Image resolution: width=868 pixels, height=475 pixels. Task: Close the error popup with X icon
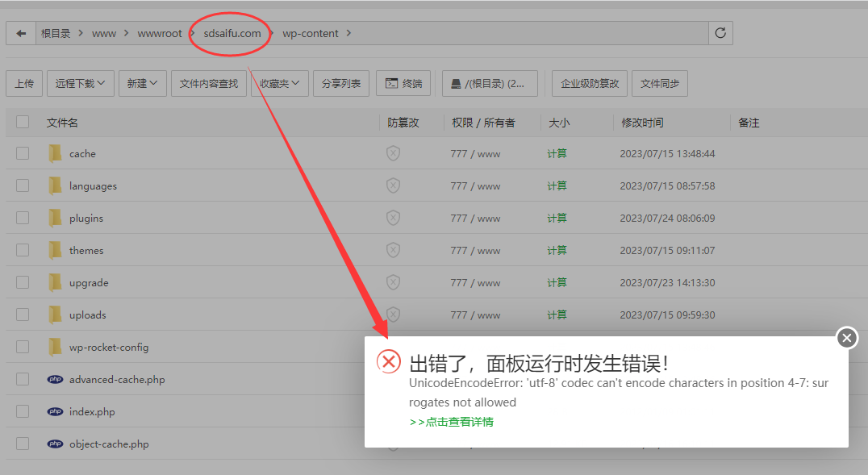coord(847,338)
